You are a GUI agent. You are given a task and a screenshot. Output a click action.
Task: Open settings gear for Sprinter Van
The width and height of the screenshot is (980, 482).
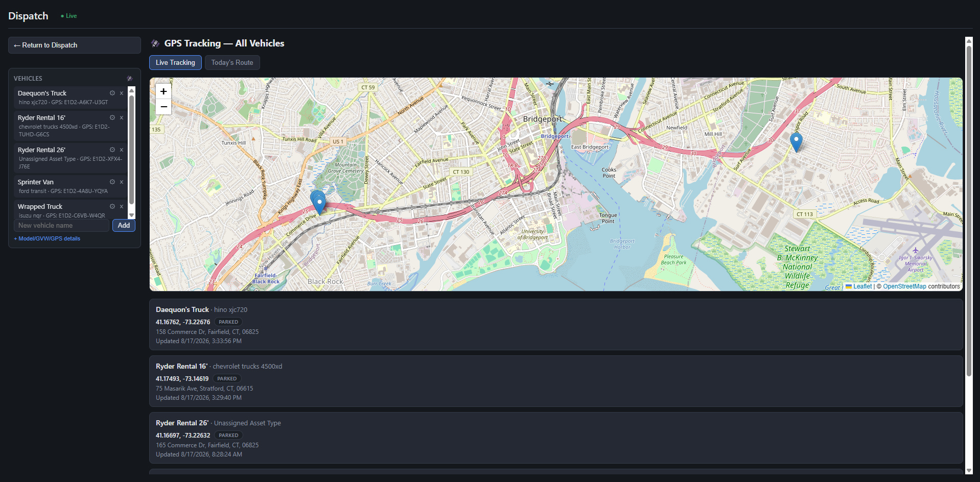(x=112, y=182)
